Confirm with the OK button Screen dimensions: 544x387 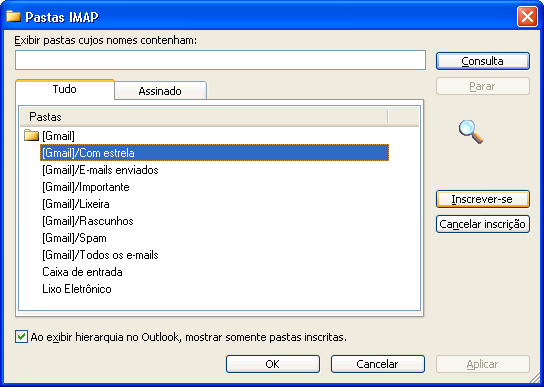tap(273, 364)
